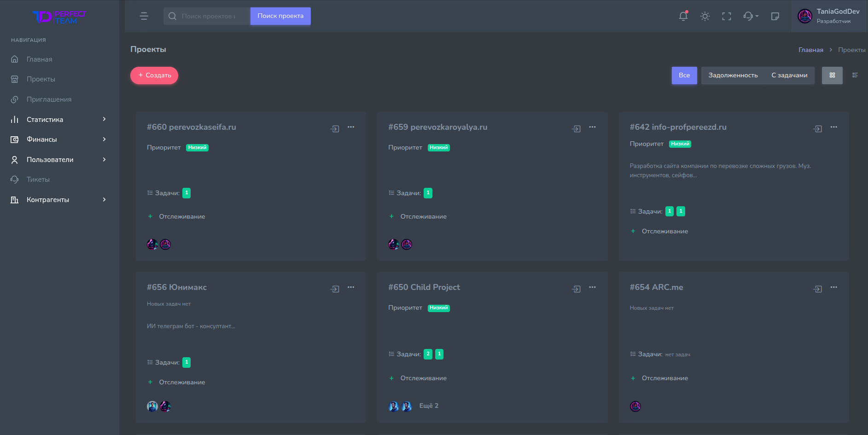This screenshot has width=868, height=435.
Task: Select the С задачами filter tab
Action: click(789, 75)
